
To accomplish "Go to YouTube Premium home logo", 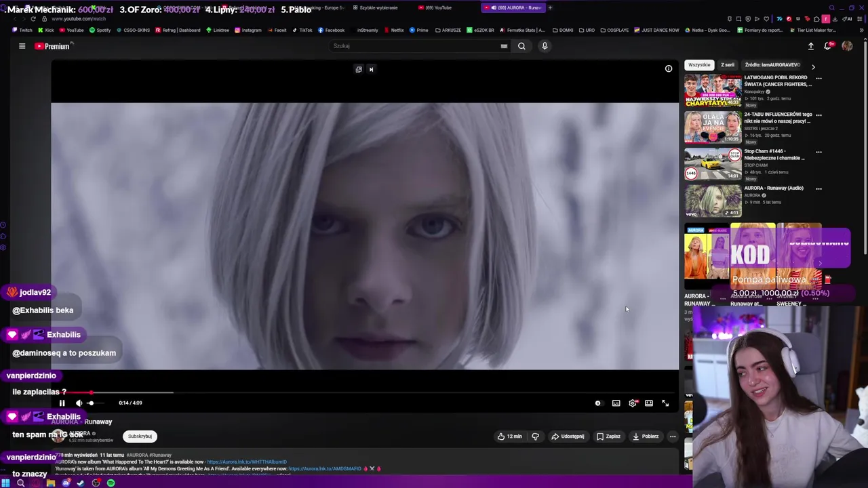I will tap(53, 46).
